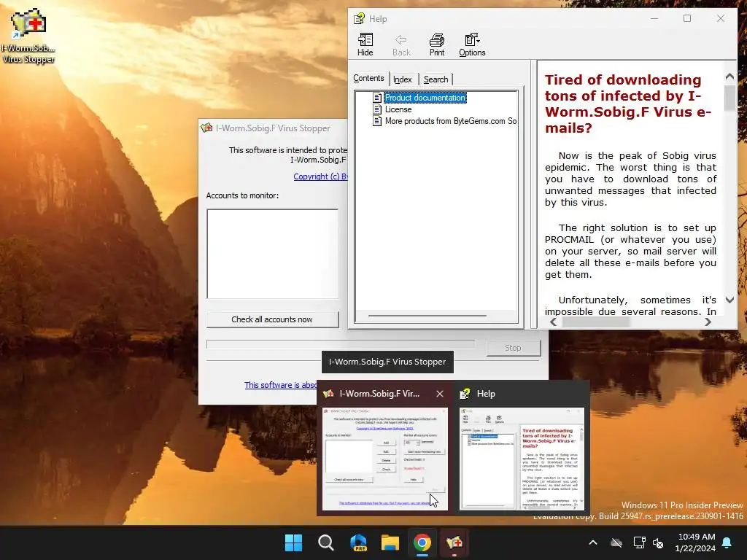Image resolution: width=747 pixels, height=560 pixels.
Task: Click the network tray icon
Action: click(639, 542)
